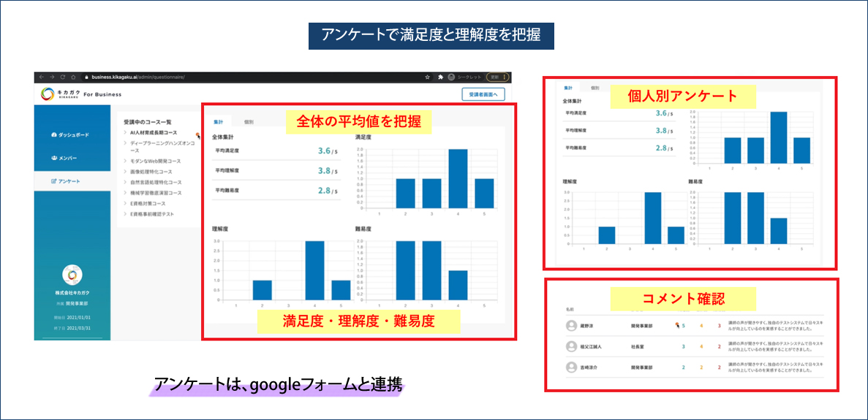The height and width of the screenshot is (420, 868).
Task: Click avatar in the 社長室 row
Action: pyautogui.click(x=571, y=346)
